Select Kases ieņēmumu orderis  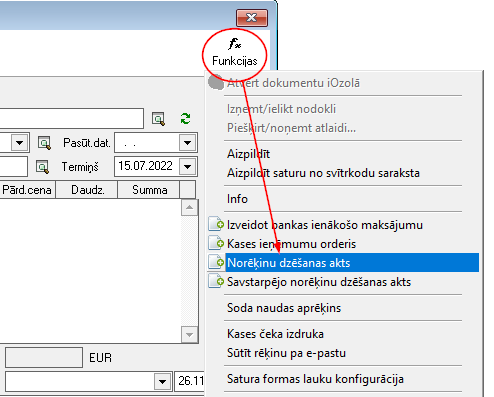pos(343,244)
